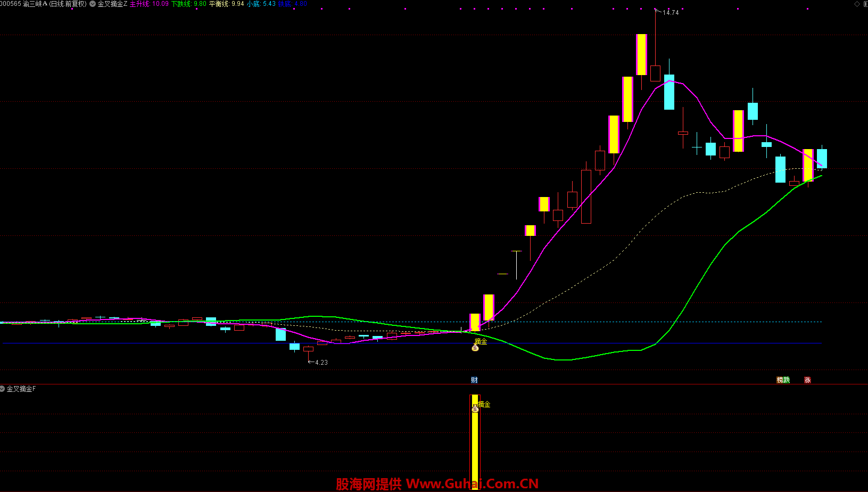Click the 金叉摘金Z indicator name
This screenshot has height=492, width=868.
(x=112, y=4)
